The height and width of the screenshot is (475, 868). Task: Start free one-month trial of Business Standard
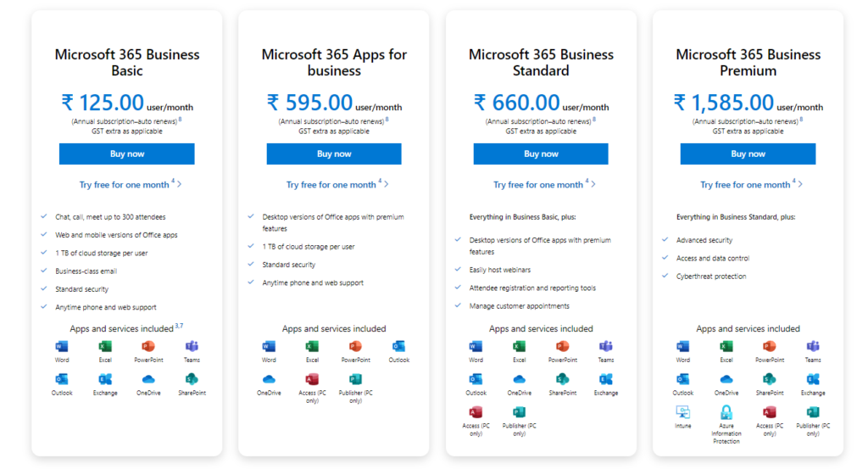click(x=539, y=185)
